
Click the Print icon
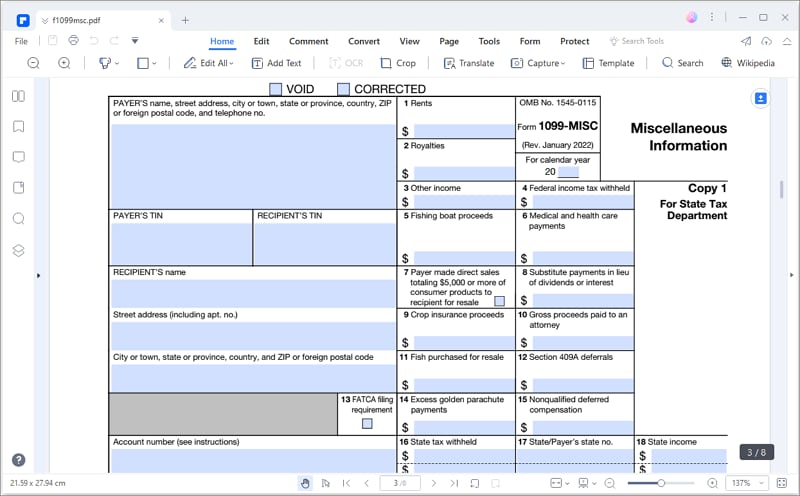(73, 40)
